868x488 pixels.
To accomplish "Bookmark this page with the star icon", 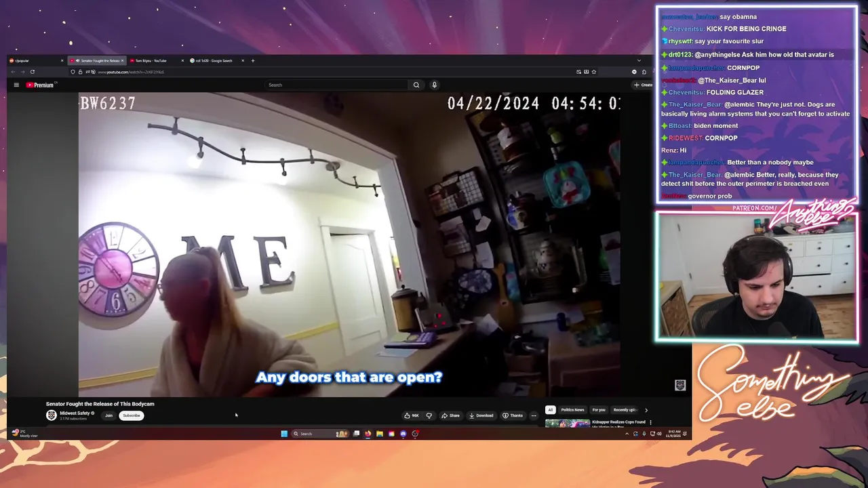I will tap(594, 72).
